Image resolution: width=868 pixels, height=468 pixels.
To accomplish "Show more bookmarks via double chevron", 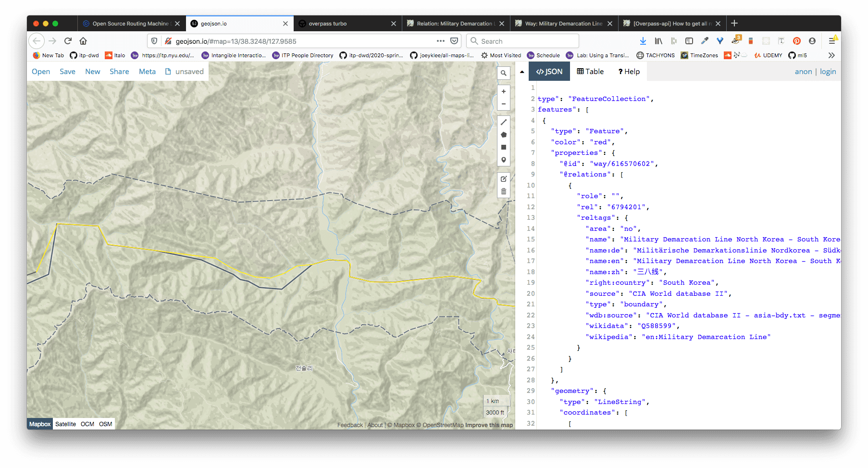I will (x=831, y=55).
